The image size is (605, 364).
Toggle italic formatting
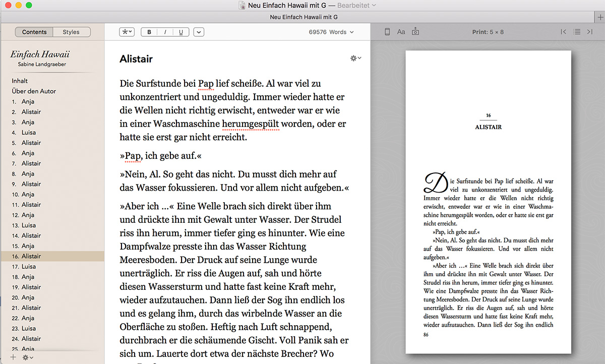(165, 32)
